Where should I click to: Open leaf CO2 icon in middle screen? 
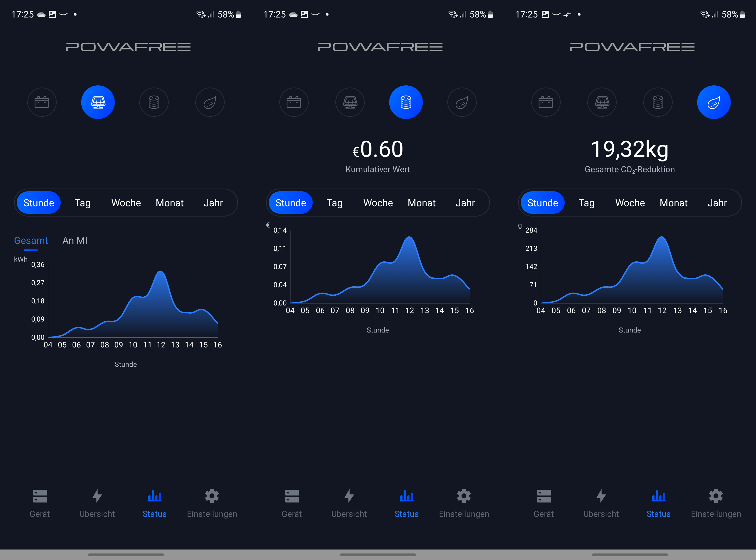click(x=462, y=102)
